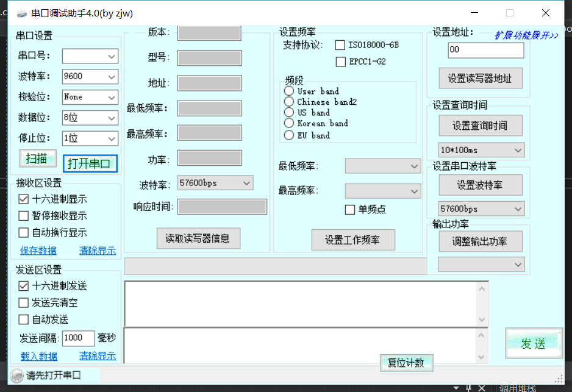Click the 最低频率 info field
Image resolution: width=572 pixels, height=392 pixels.
(209, 109)
